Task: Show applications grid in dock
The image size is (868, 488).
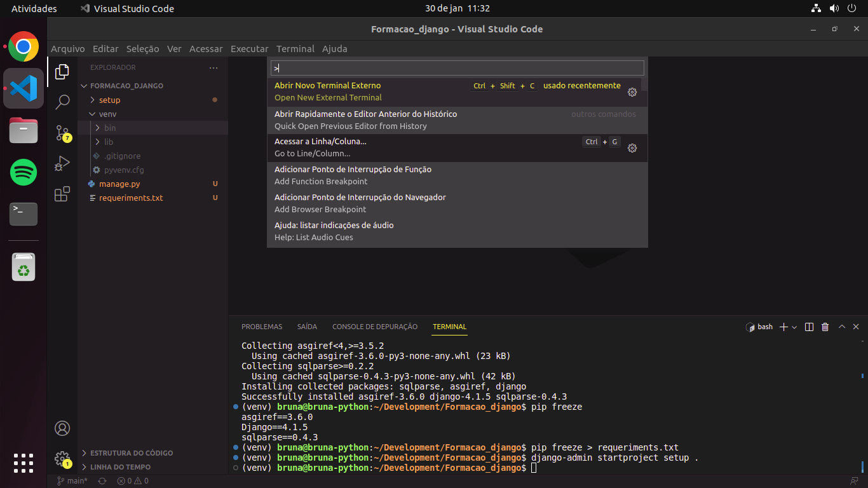Action: (x=24, y=463)
